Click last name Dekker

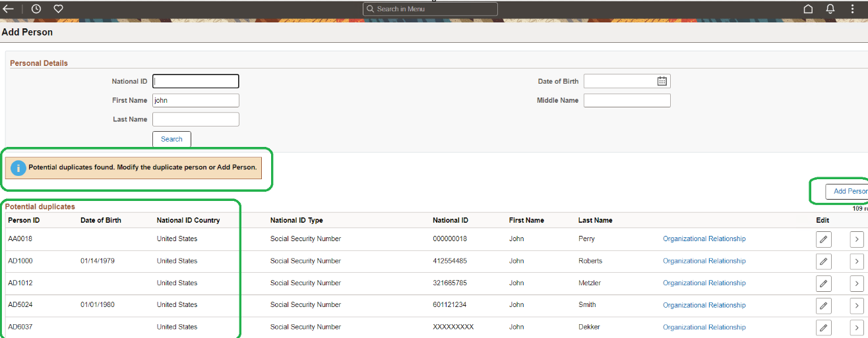(589, 327)
